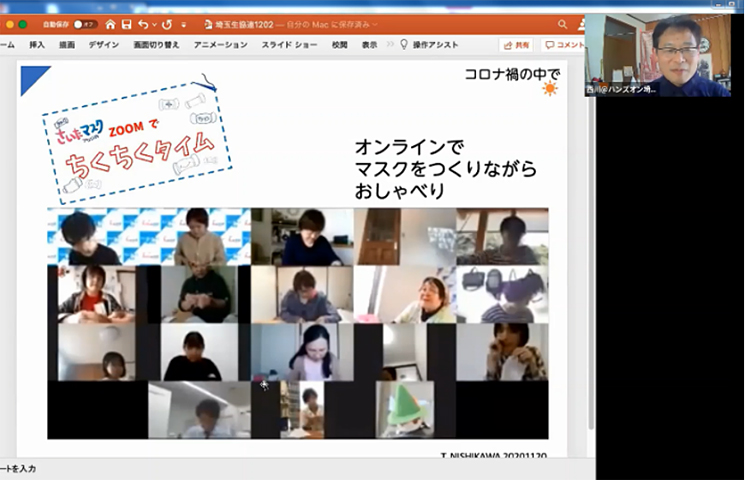The width and height of the screenshot is (745, 480).
Task: Open the 画面切り替え transitions tab
Action: pyautogui.click(x=157, y=45)
